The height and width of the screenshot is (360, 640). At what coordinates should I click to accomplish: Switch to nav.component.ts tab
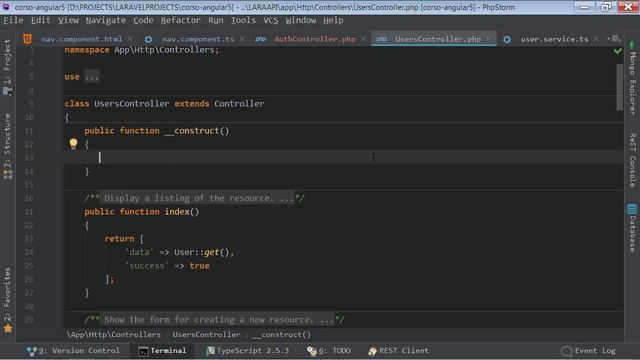tap(198, 39)
